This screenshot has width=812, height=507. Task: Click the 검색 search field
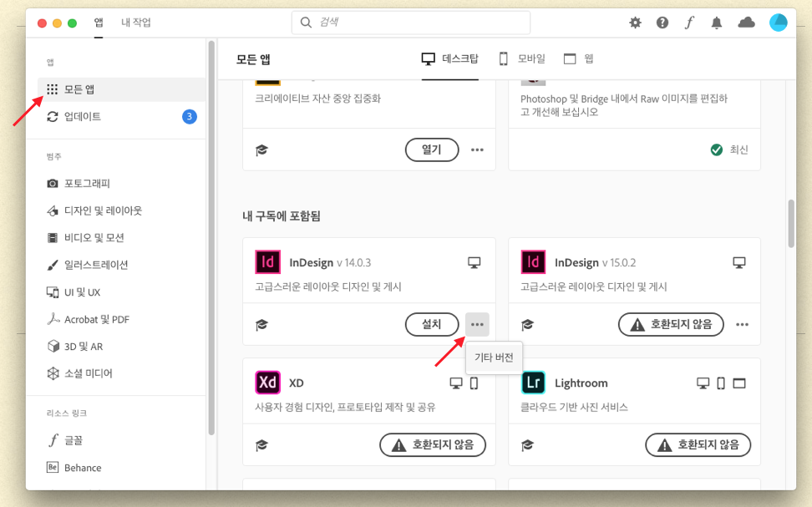[x=411, y=23]
